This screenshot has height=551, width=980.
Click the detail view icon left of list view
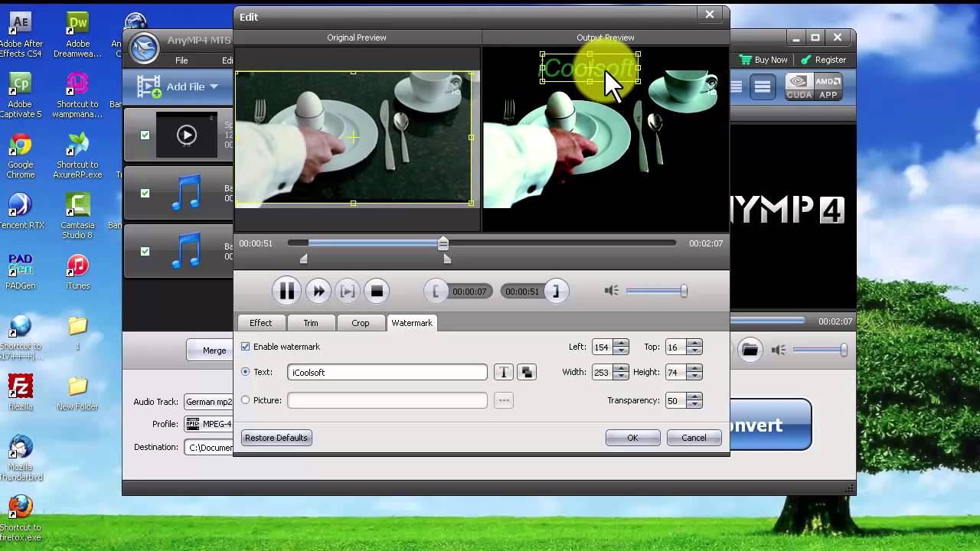737,86
